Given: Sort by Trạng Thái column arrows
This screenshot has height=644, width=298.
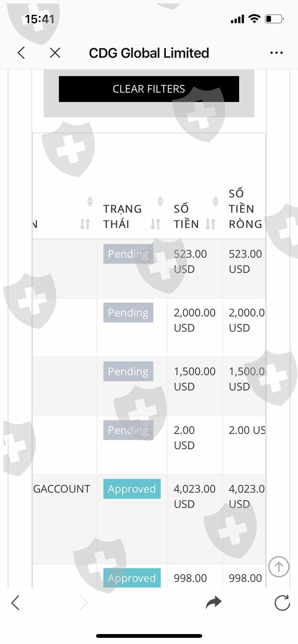Looking at the screenshot, I should pyautogui.click(x=156, y=224).
